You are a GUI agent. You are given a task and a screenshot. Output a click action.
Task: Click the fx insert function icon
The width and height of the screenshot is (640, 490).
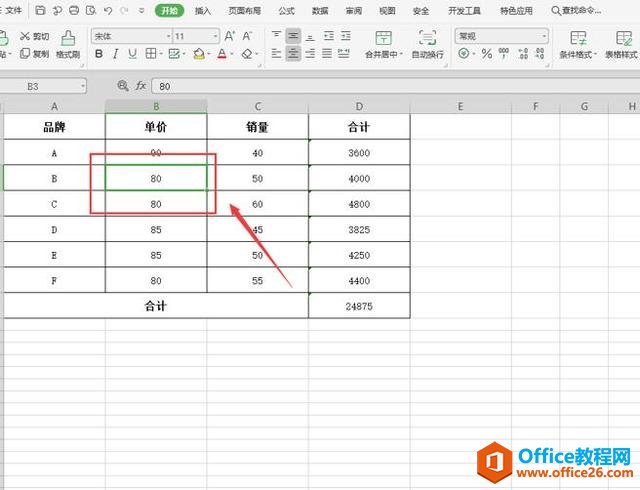(x=141, y=86)
